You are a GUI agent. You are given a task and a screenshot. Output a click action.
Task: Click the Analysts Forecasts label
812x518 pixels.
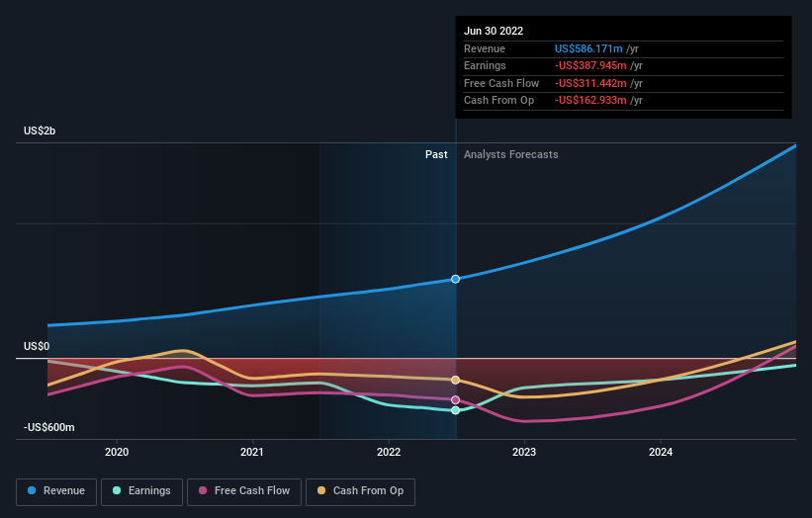[x=511, y=154]
